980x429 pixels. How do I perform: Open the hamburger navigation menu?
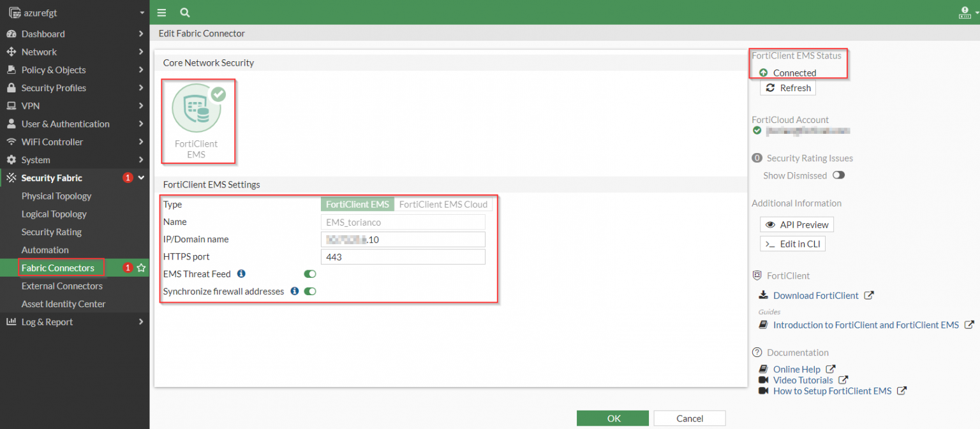pos(161,12)
